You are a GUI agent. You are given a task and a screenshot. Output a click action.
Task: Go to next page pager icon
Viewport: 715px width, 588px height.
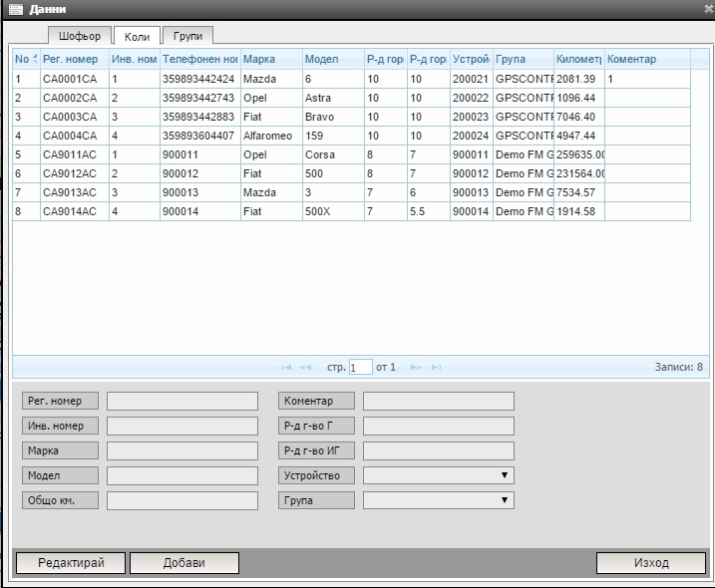coord(416,368)
